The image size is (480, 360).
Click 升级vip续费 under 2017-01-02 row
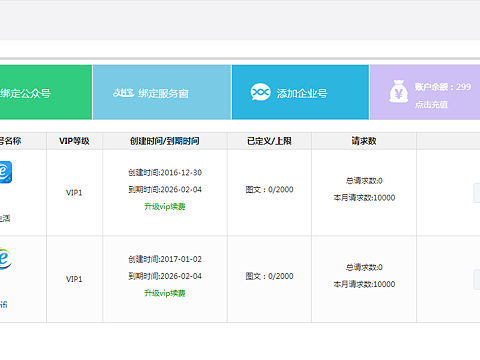click(x=165, y=293)
